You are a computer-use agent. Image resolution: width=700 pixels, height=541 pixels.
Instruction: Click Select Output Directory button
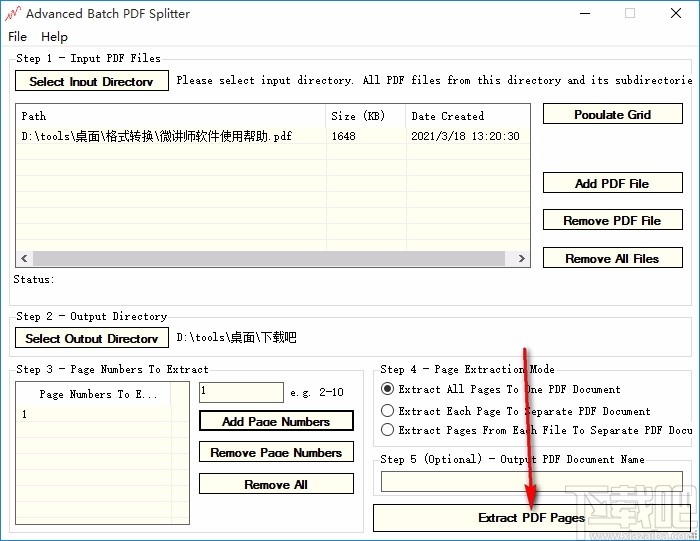pos(92,338)
